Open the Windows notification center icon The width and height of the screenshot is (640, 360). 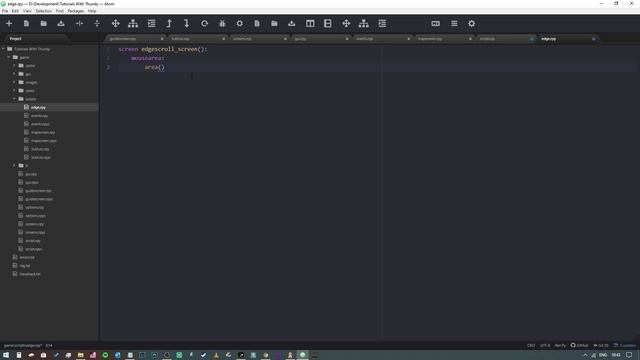pyautogui.click(x=629, y=355)
